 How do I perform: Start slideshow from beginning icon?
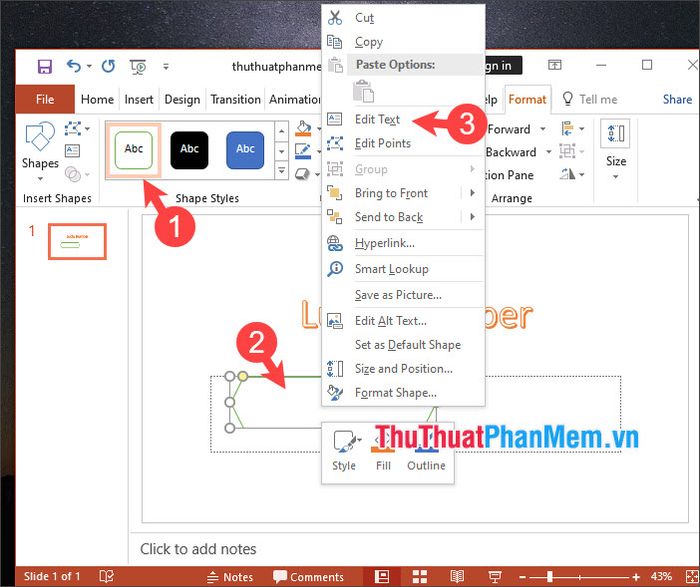pyautogui.click(x=138, y=67)
